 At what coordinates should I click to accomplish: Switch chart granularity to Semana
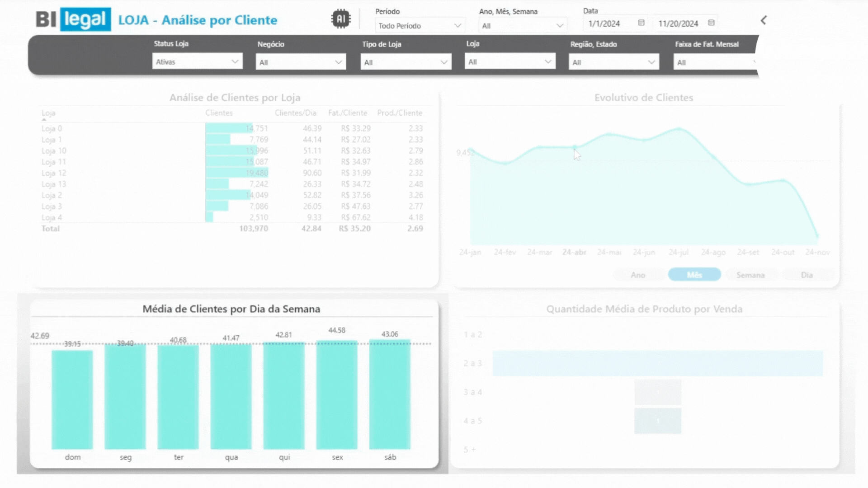750,275
